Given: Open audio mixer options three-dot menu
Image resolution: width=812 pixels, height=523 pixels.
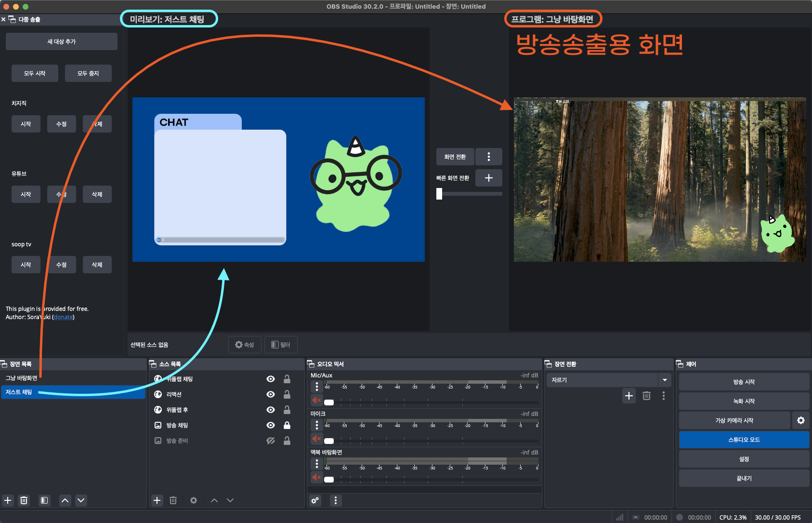Looking at the screenshot, I should (336, 500).
